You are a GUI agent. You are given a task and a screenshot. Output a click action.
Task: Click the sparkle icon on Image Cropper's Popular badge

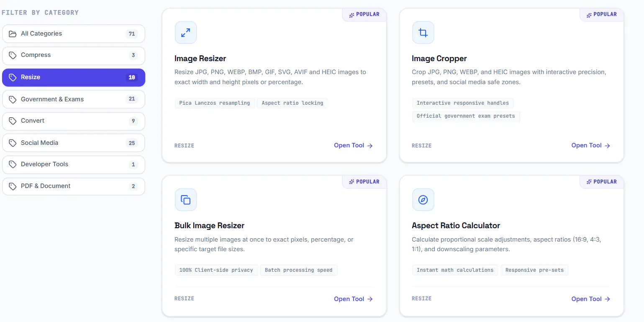589,15
